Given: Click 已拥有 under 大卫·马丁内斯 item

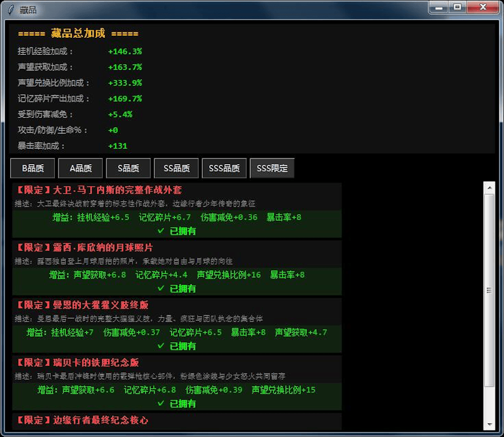Looking at the screenshot, I should click(x=177, y=231).
